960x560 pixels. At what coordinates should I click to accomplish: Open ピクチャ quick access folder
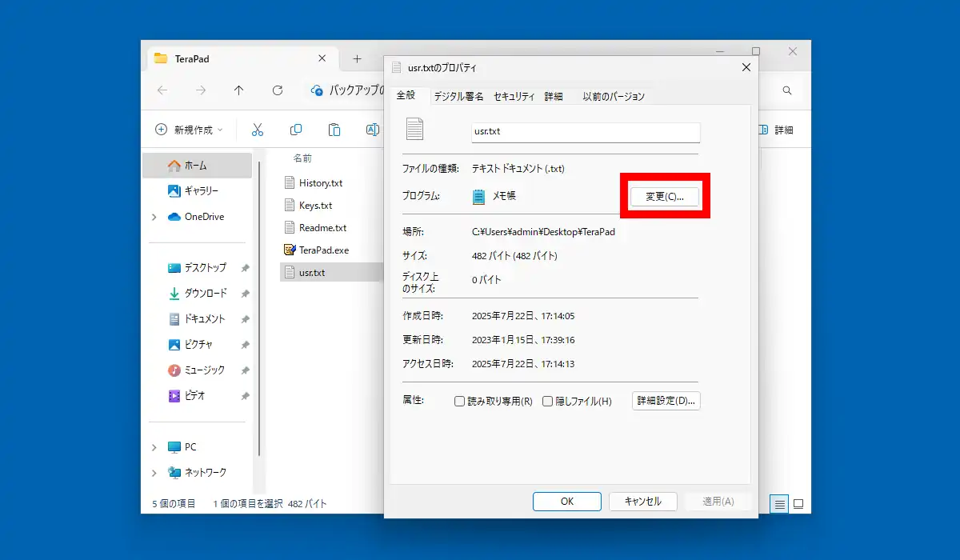(x=191, y=345)
